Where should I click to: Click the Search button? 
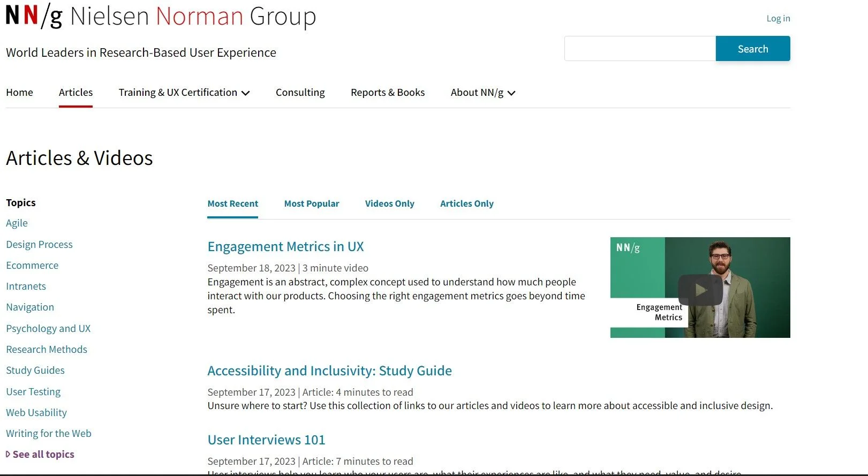pyautogui.click(x=752, y=49)
